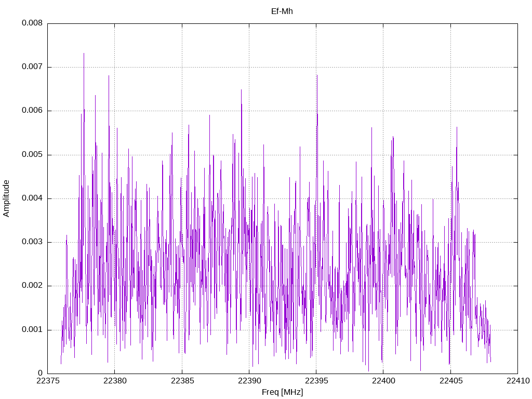Click the y-axis tick label 0.003
Screen dimensions: 532x399
coord(32,242)
